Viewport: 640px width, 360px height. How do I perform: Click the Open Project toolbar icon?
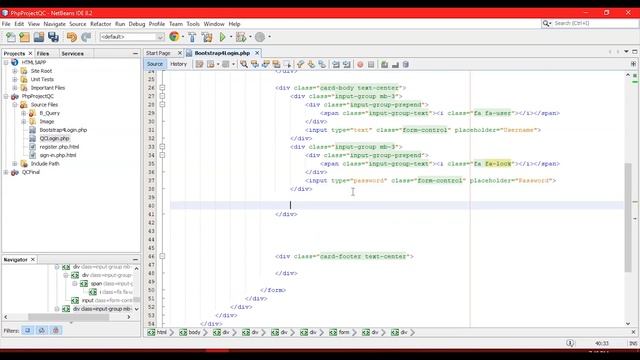pos(39,37)
